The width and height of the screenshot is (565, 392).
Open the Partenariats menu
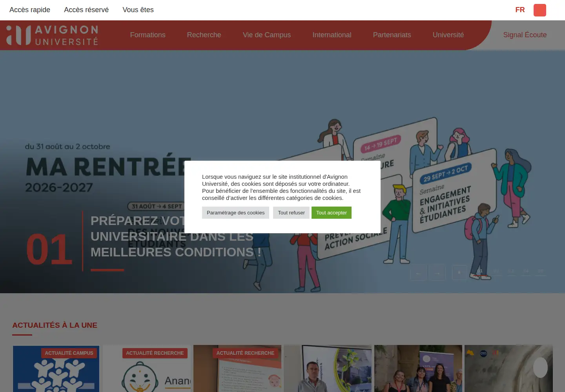click(x=392, y=35)
